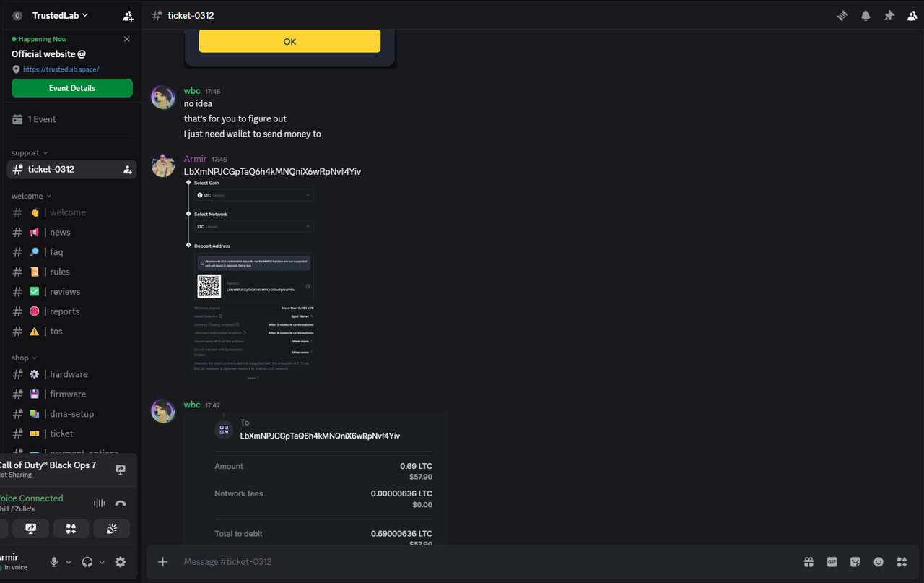Open the threads panel
Viewport: 924px width, 583px height.
pos(842,15)
